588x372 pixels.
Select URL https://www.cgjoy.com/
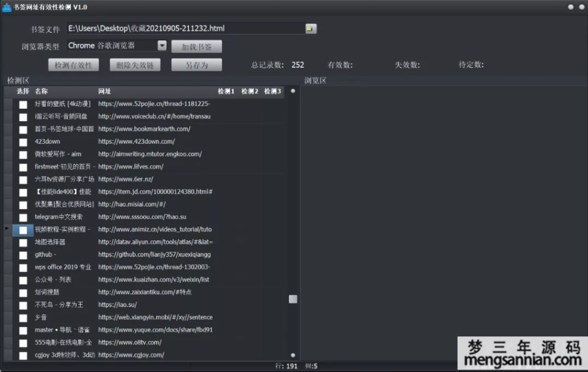(131, 355)
